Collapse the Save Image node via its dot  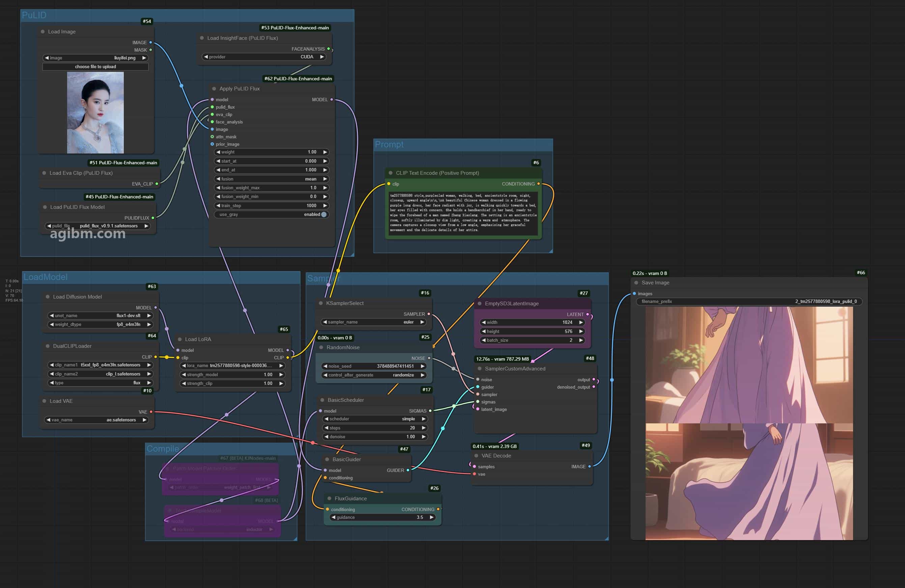pyautogui.click(x=636, y=283)
